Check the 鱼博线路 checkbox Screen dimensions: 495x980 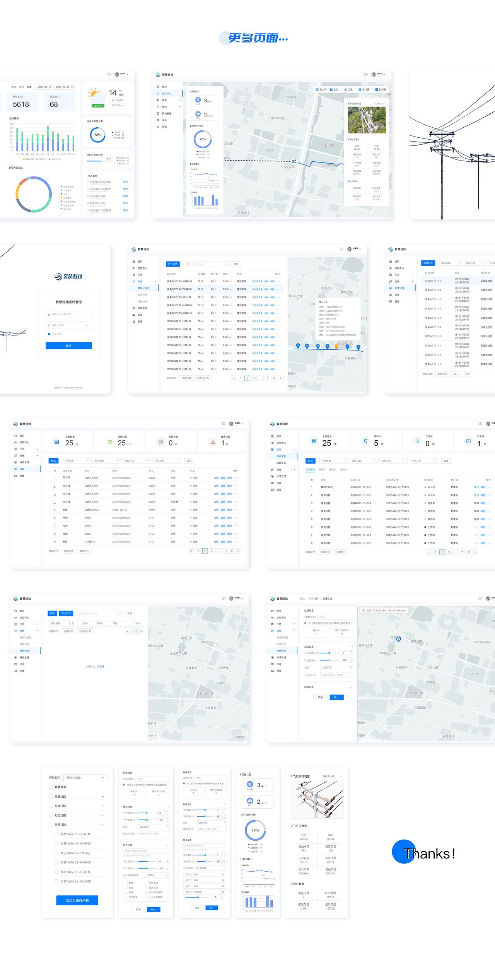[51, 806]
